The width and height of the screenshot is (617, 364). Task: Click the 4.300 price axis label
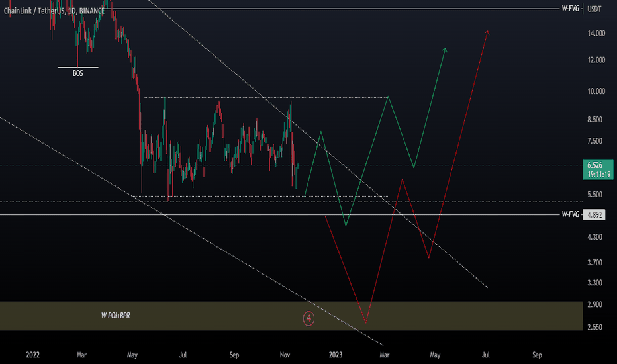(594, 237)
